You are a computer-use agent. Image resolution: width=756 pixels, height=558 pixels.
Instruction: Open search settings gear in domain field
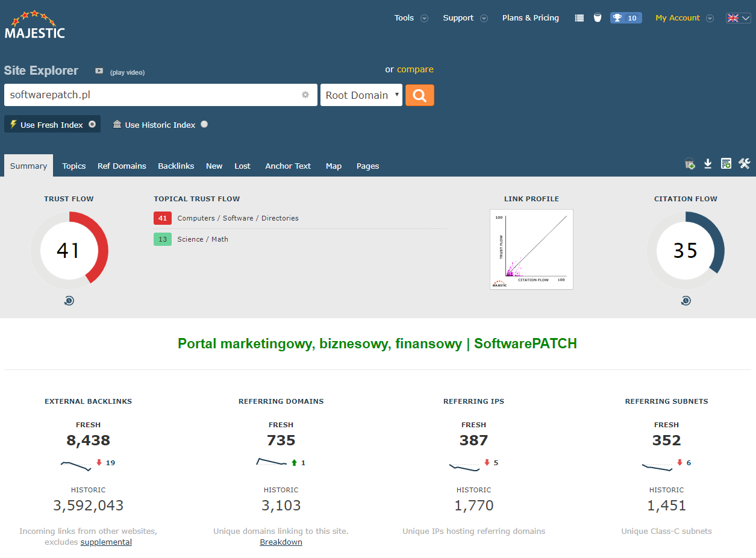pos(305,95)
